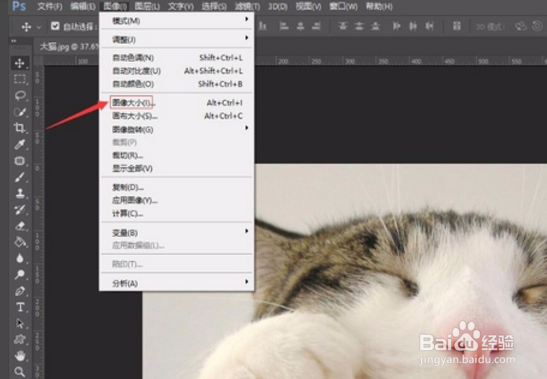The height and width of the screenshot is (379, 547).
Task: Select the Path Selection tool
Action: pyautogui.click(x=20, y=324)
